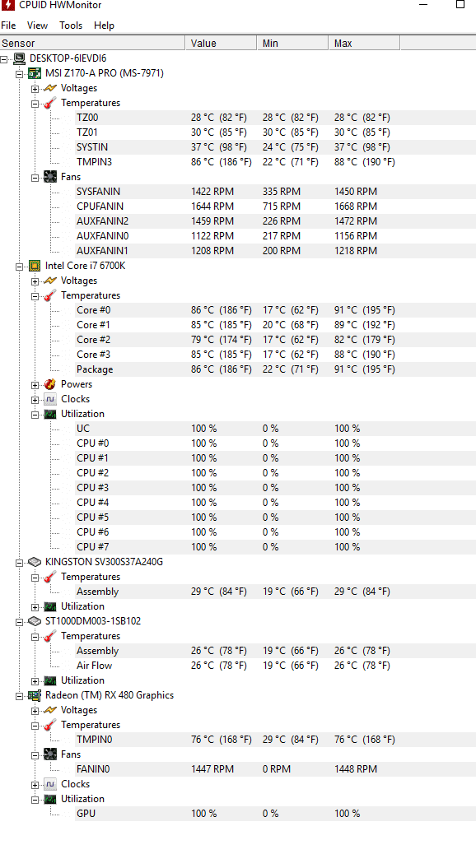
Task: Click the Value column header
Action: (x=221, y=43)
